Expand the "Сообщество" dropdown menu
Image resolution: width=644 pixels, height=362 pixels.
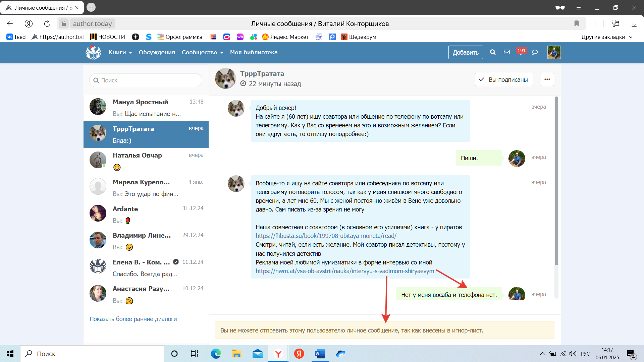202,52
